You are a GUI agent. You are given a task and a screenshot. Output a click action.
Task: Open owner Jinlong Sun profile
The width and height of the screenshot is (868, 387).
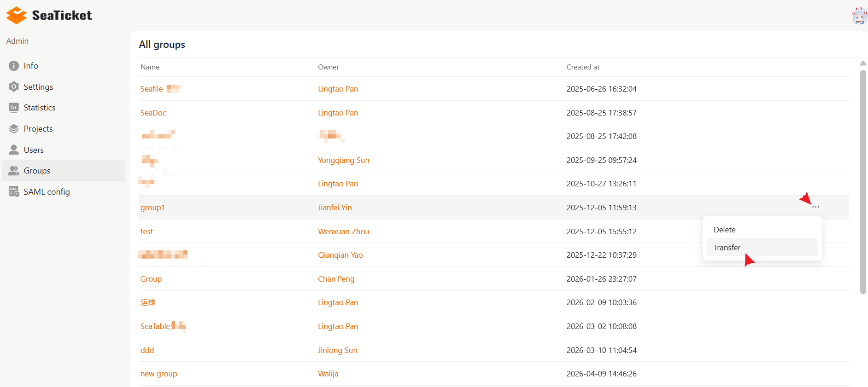337,350
